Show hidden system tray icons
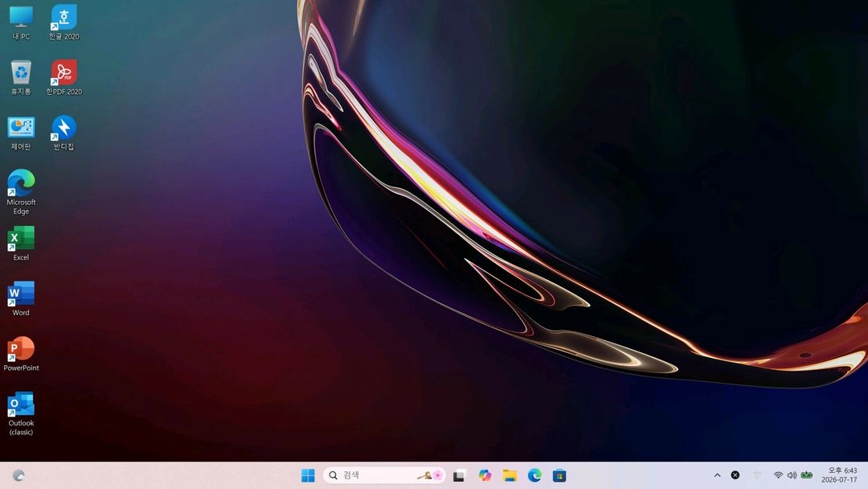 point(717,475)
